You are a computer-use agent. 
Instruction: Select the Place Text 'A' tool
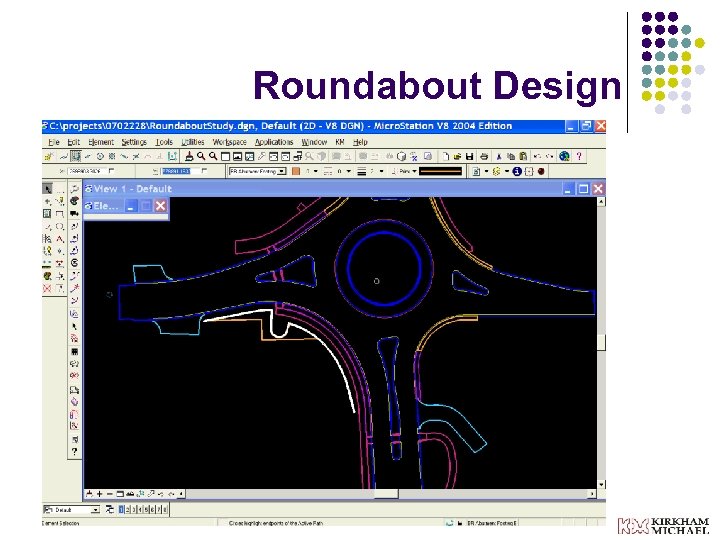click(60, 239)
